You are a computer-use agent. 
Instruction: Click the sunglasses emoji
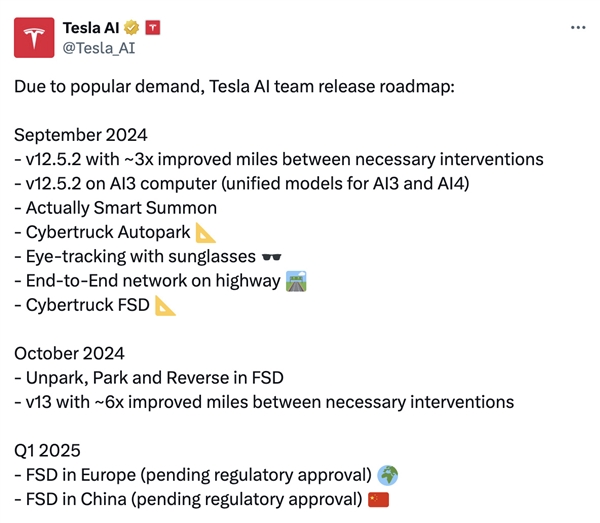(271, 256)
